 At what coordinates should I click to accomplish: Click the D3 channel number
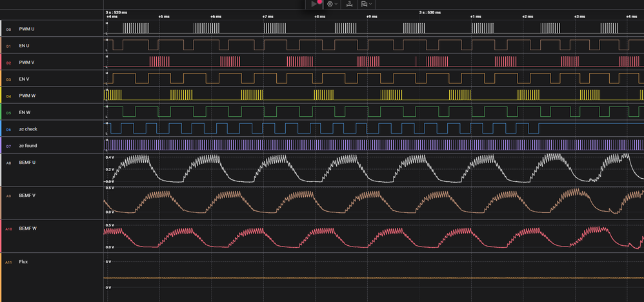pos(8,79)
